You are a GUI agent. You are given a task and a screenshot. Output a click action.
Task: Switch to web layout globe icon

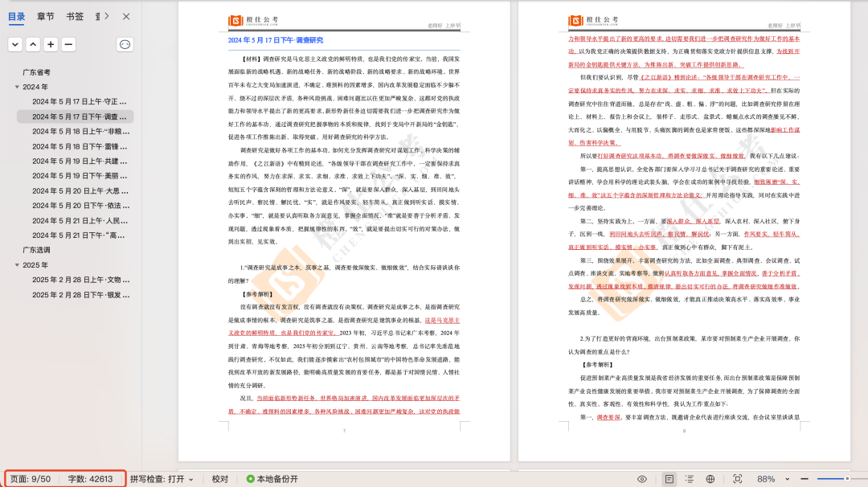pyautogui.click(x=710, y=479)
